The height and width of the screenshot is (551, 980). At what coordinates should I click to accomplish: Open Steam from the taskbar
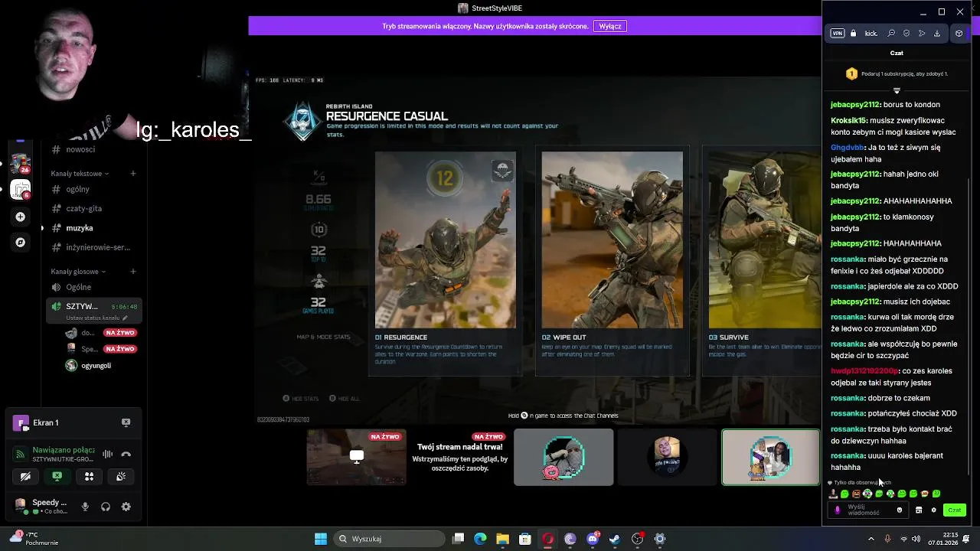[x=615, y=539]
